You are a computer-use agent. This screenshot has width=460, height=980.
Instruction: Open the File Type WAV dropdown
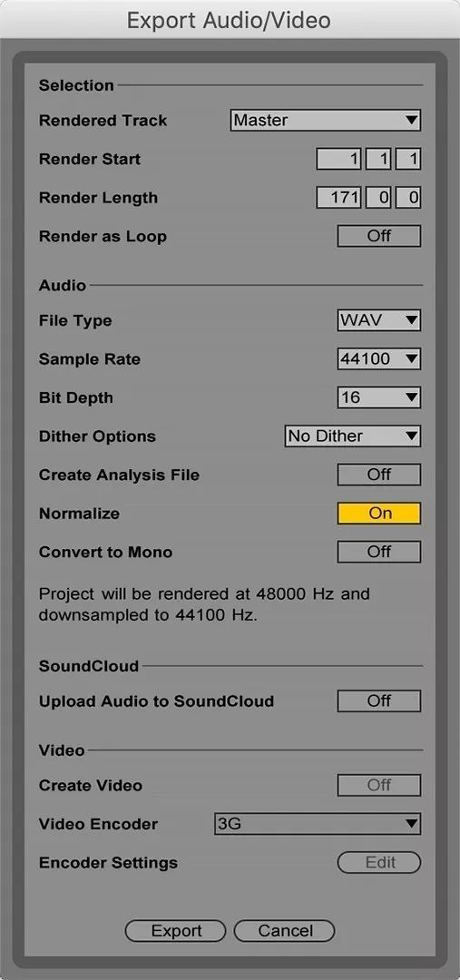(378, 320)
